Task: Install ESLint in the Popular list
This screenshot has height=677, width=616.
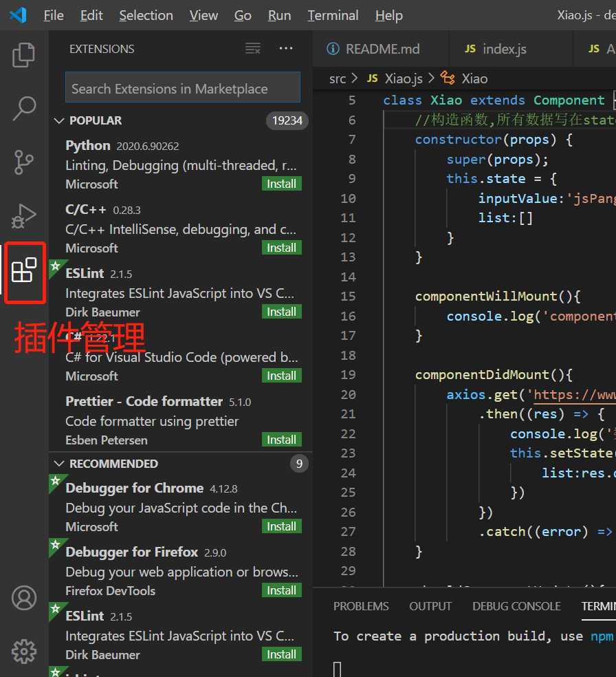Action: pyautogui.click(x=281, y=312)
